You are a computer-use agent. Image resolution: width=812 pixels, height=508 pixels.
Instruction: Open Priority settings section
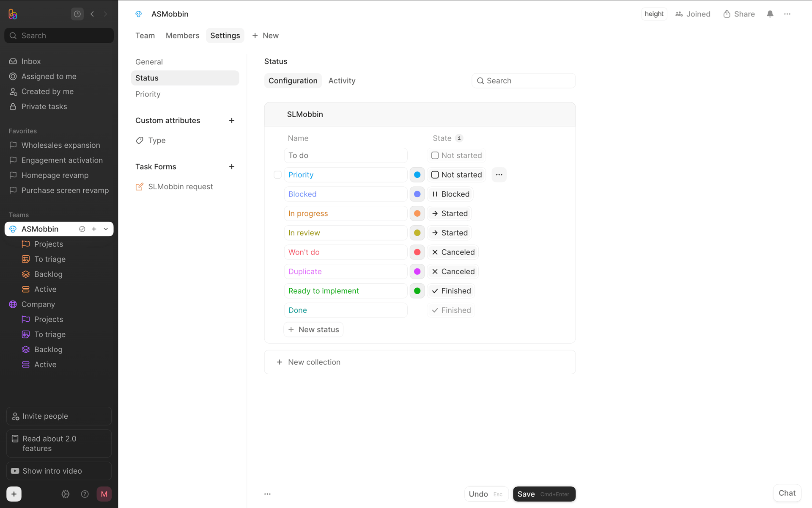pyautogui.click(x=185, y=94)
